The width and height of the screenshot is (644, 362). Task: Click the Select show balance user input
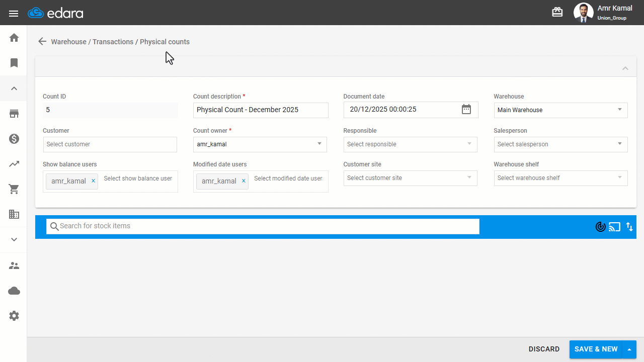138,178
